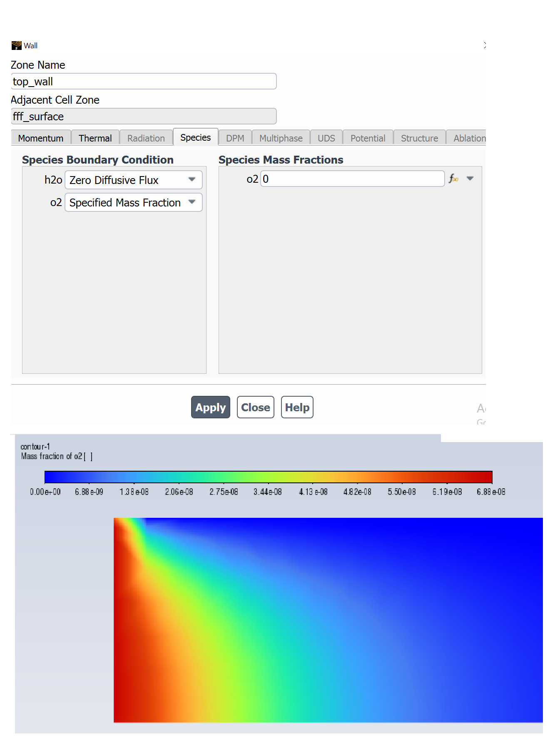Select the Species tab
Screen dimensions: 560x748
tap(196, 137)
